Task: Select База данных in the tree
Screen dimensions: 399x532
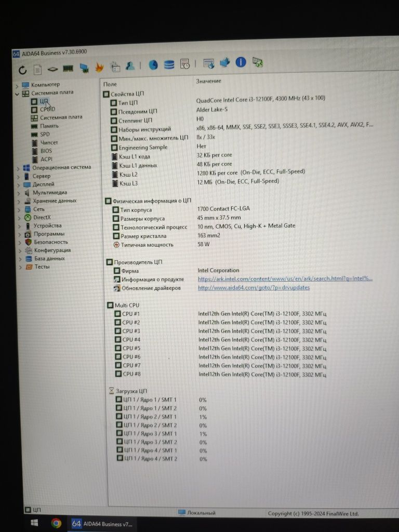Action: (x=46, y=259)
